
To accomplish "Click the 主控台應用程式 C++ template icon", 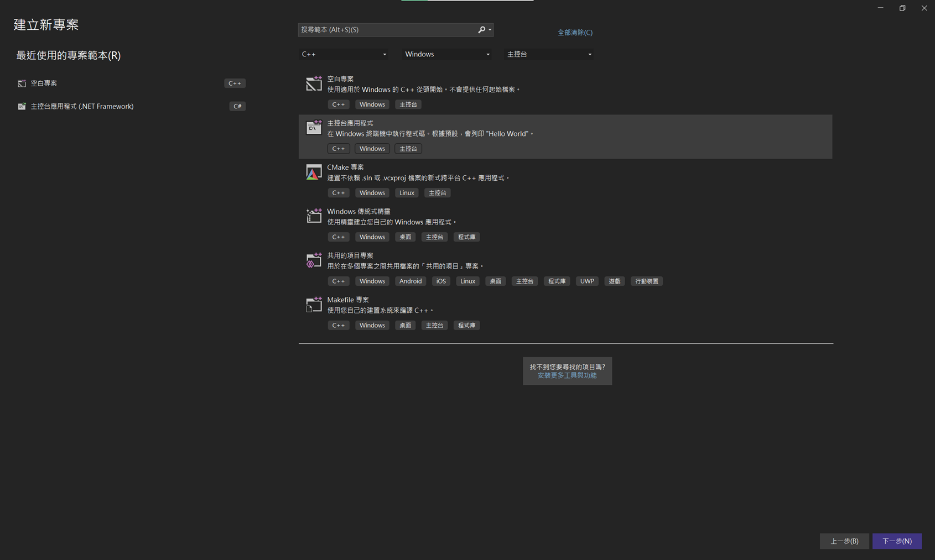I will click(314, 128).
